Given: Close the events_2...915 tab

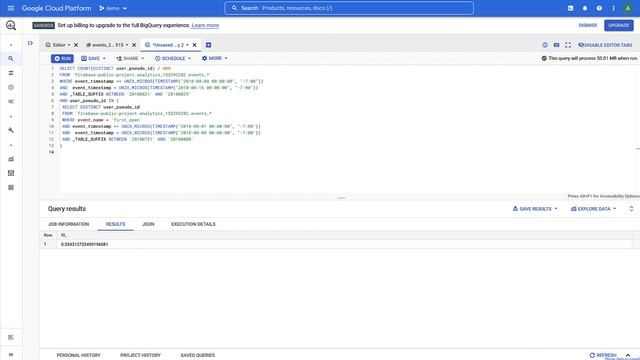Looking at the screenshot, I should (134, 45).
